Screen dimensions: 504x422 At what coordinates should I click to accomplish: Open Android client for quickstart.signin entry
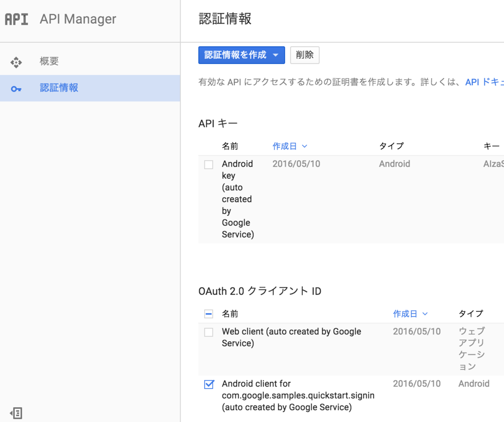[298, 395]
